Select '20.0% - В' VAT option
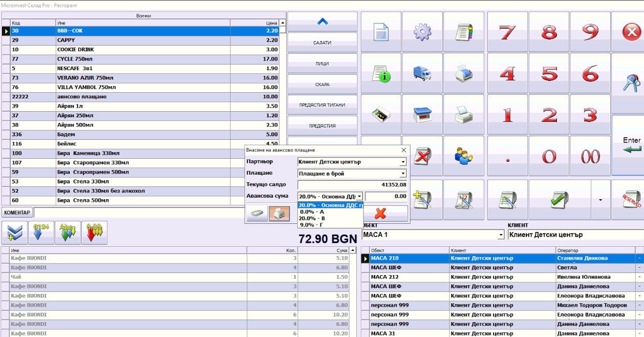 click(x=330, y=218)
